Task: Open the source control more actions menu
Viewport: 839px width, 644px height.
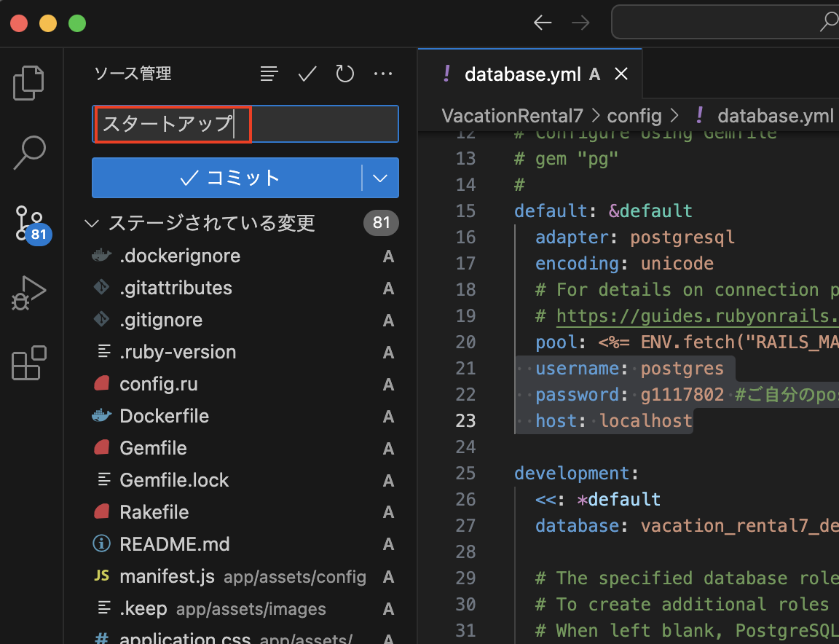Action: [383, 74]
